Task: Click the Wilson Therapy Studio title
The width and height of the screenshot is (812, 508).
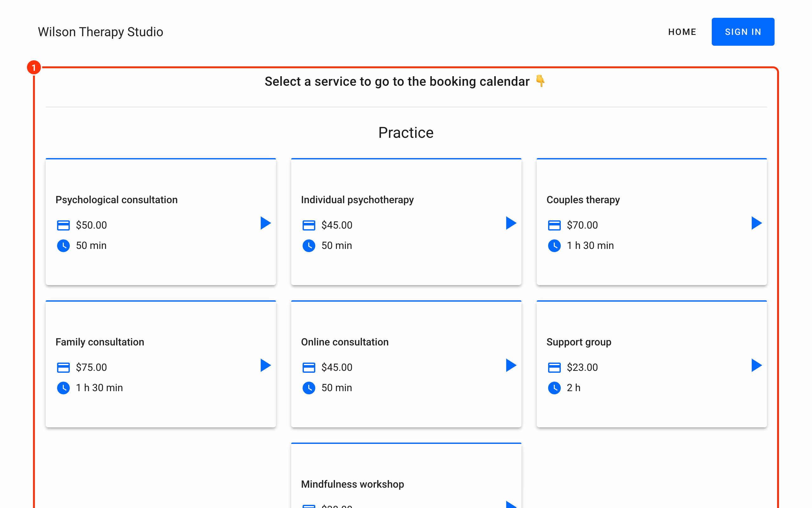Action: pos(101,32)
